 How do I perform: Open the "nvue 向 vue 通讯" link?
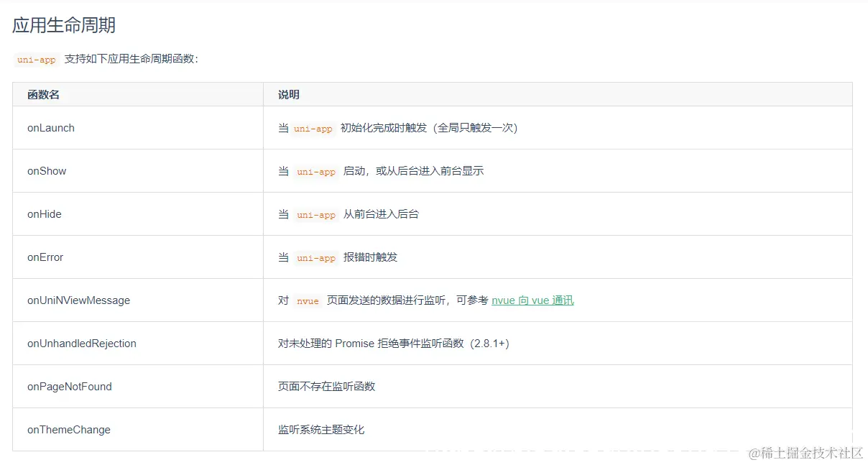tap(532, 300)
